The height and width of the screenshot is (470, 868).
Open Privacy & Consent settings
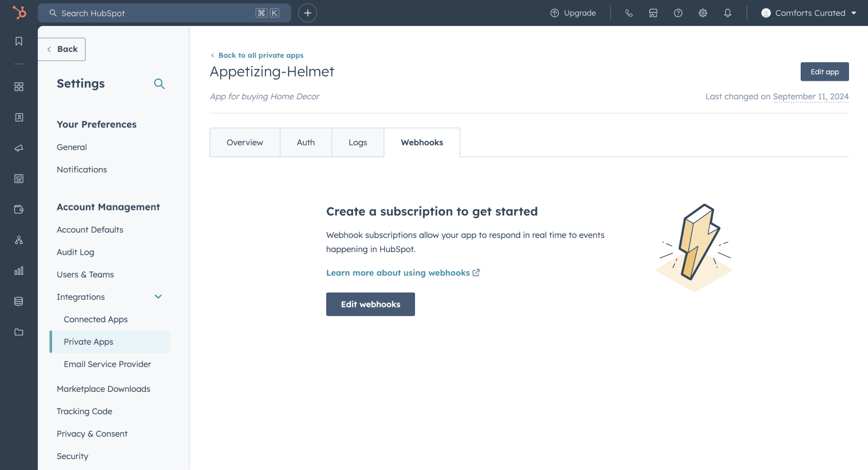92,434
